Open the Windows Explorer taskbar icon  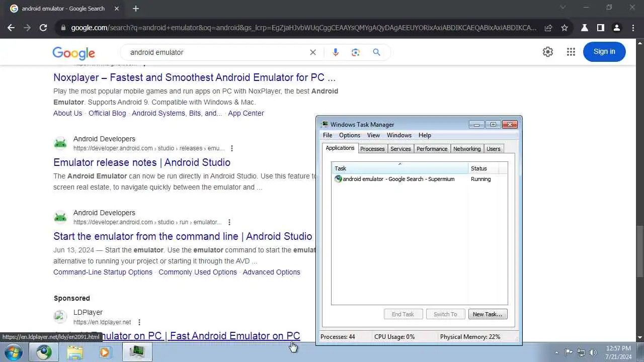[x=75, y=352]
